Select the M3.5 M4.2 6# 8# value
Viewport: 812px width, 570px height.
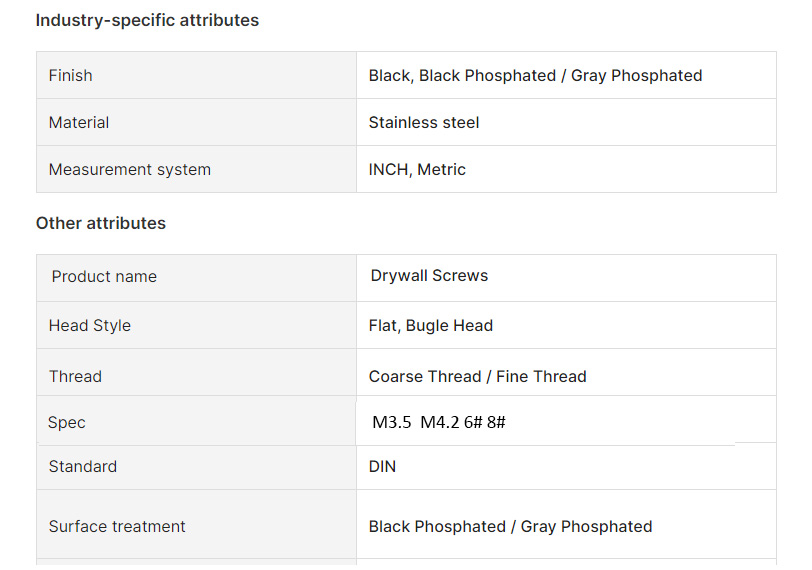point(438,422)
